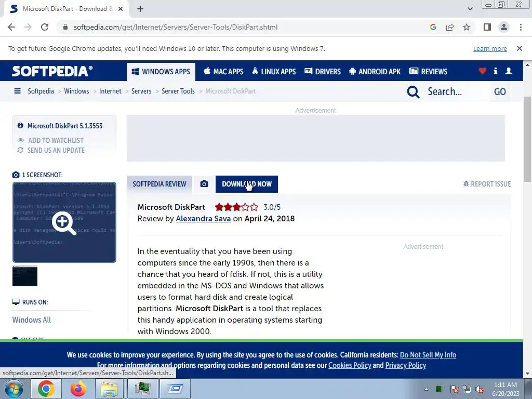Reload the page with the refresh icon
The image size is (532, 399).
[x=45, y=27]
